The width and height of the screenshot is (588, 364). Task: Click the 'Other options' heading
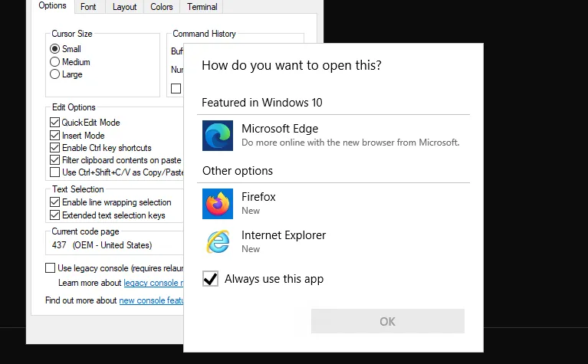click(238, 171)
